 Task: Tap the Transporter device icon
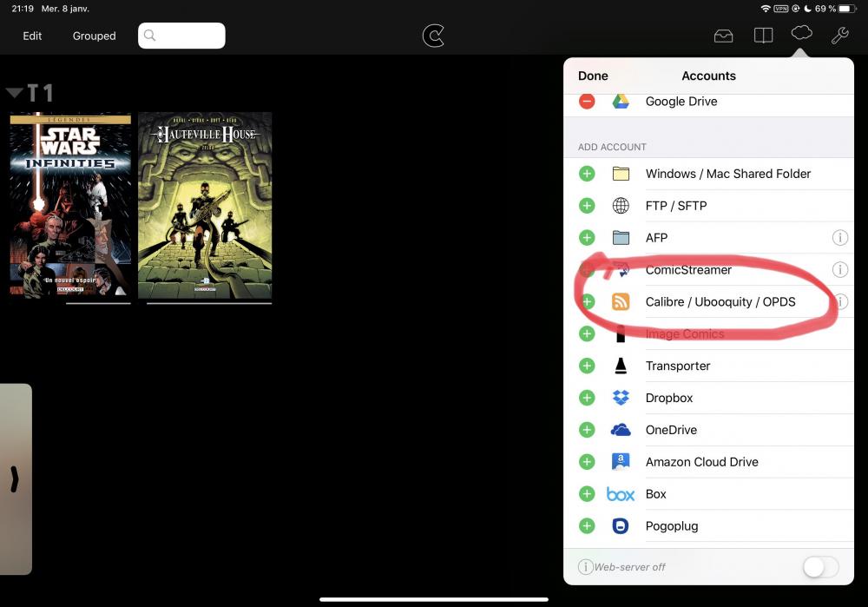point(621,366)
